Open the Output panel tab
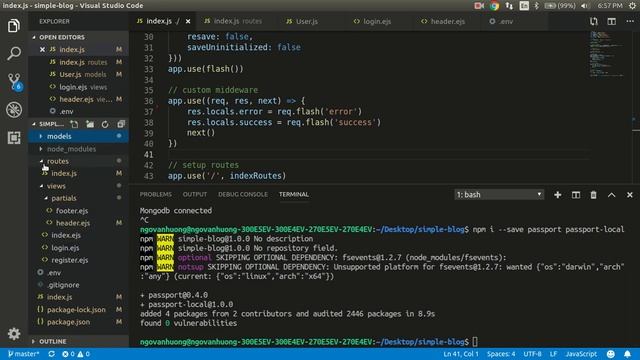This screenshot has height=360, width=640. coord(195,195)
